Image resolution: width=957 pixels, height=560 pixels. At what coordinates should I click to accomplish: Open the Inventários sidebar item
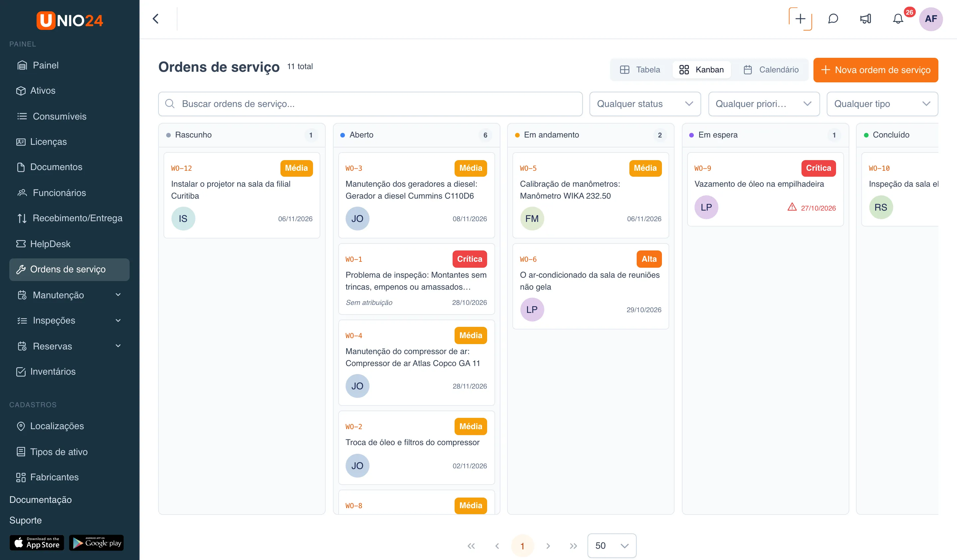69,372
